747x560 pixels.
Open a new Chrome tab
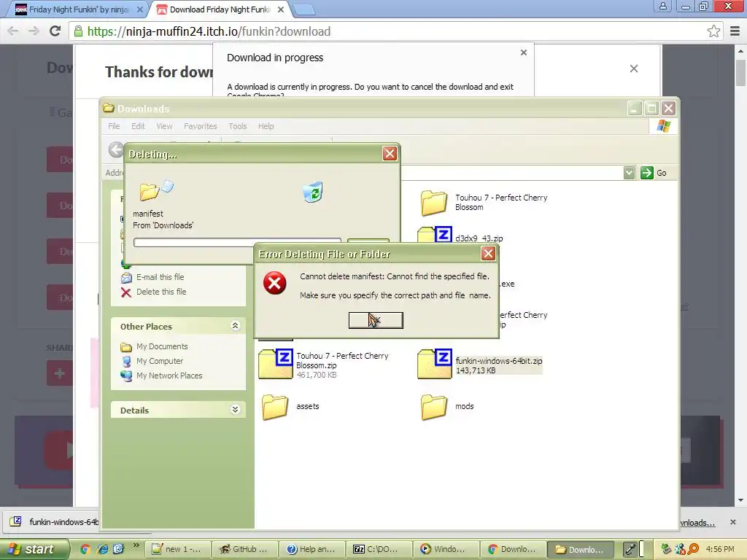pos(303,9)
